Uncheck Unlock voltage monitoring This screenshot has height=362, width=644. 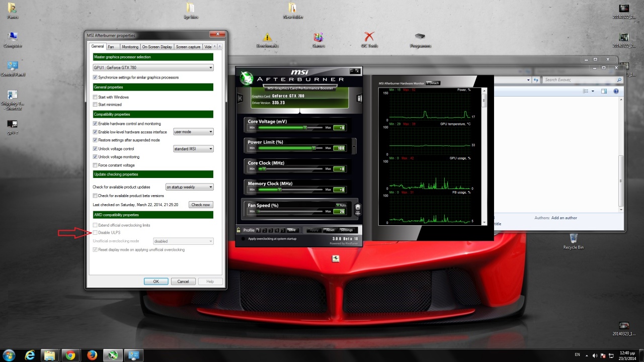click(95, 157)
